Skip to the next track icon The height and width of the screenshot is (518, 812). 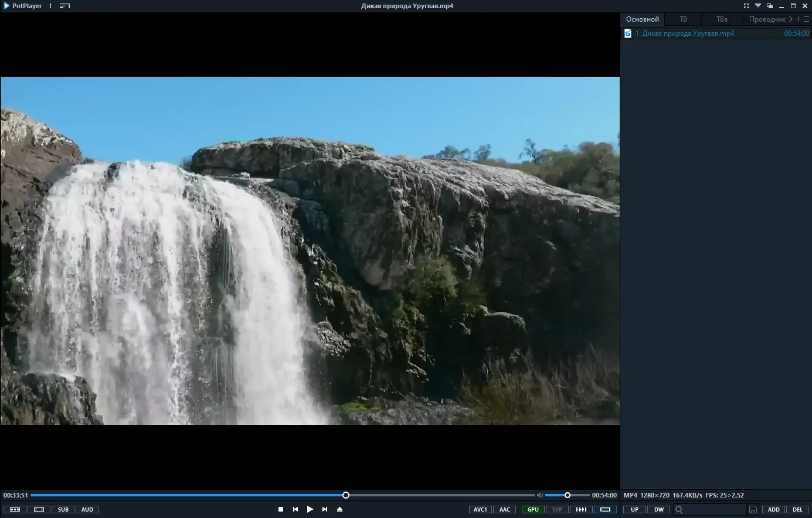click(x=325, y=509)
